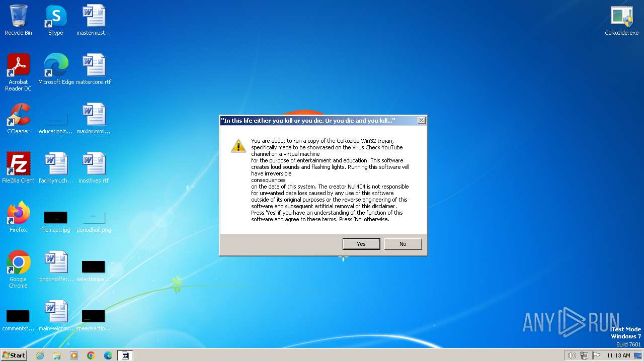The image size is (644, 362).
Task: Open the Recycle Bin icon
Action: pos(18,20)
